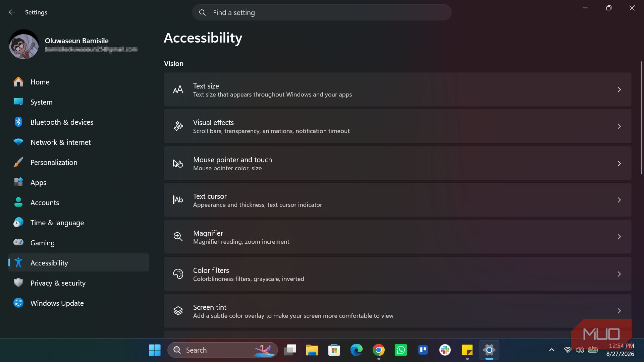The height and width of the screenshot is (362, 644).
Task: Open Time & language settings
Action: click(x=78, y=223)
